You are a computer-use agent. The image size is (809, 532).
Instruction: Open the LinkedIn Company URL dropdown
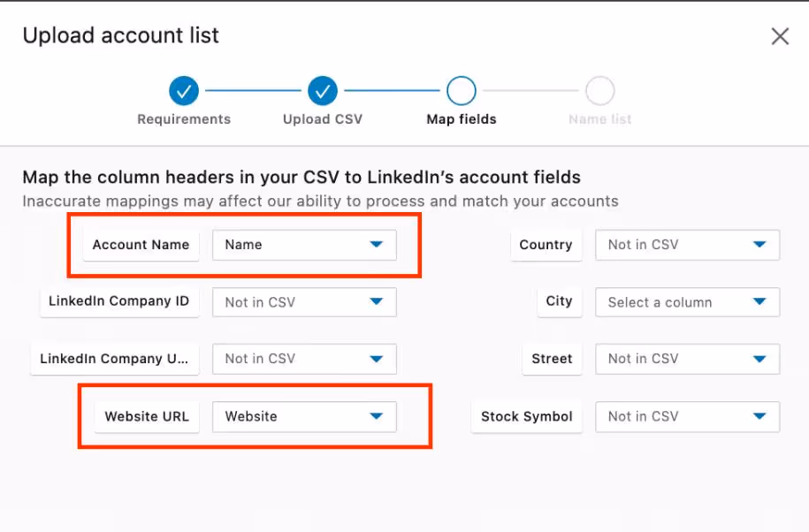click(x=304, y=359)
